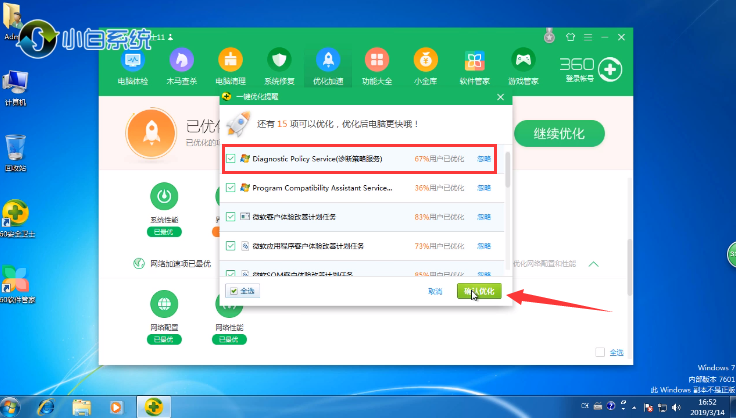Click the network tray icon
The image size is (736, 418).
pyautogui.click(x=662, y=407)
